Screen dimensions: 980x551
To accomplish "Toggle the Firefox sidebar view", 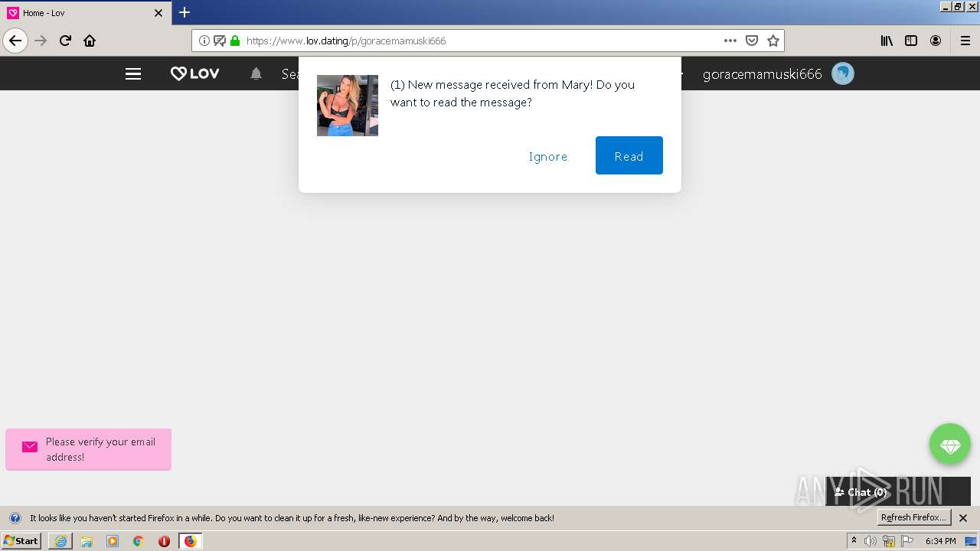I will pos(911,41).
